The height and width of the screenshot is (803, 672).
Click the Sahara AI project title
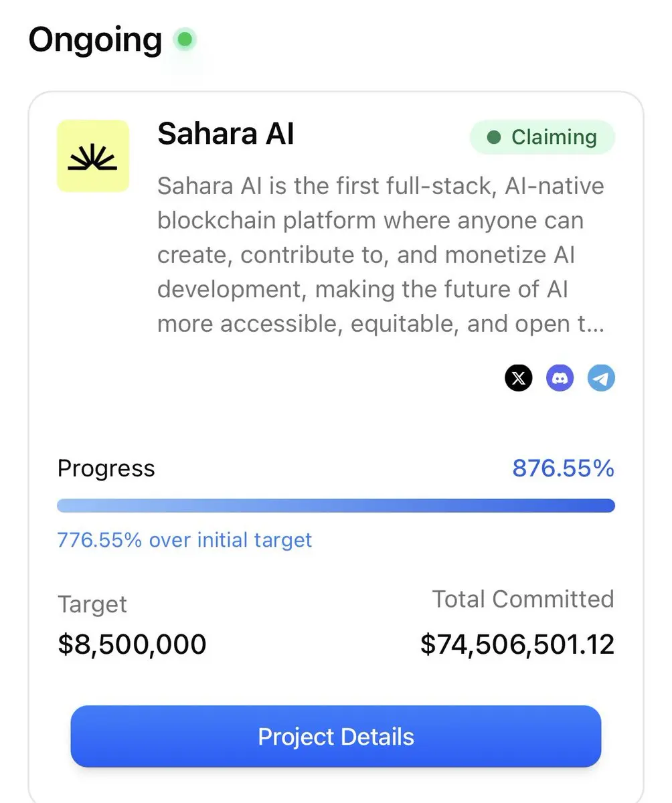tap(226, 135)
